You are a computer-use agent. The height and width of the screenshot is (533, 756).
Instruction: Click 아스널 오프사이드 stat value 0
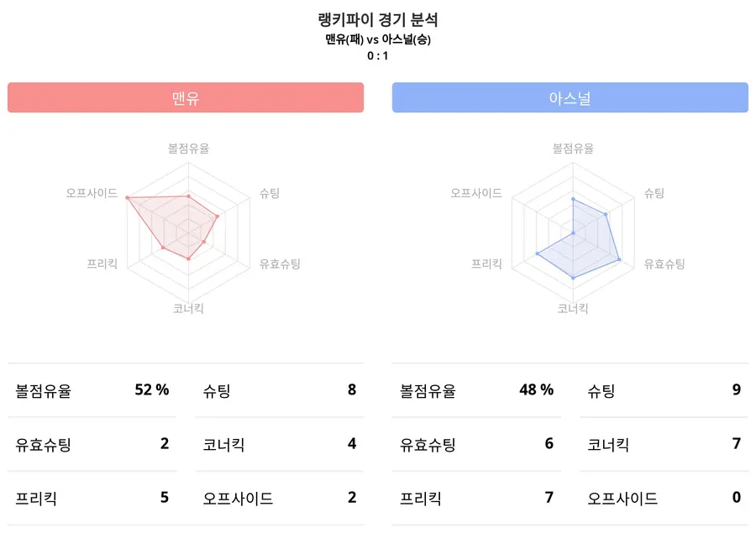(x=736, y=498)
